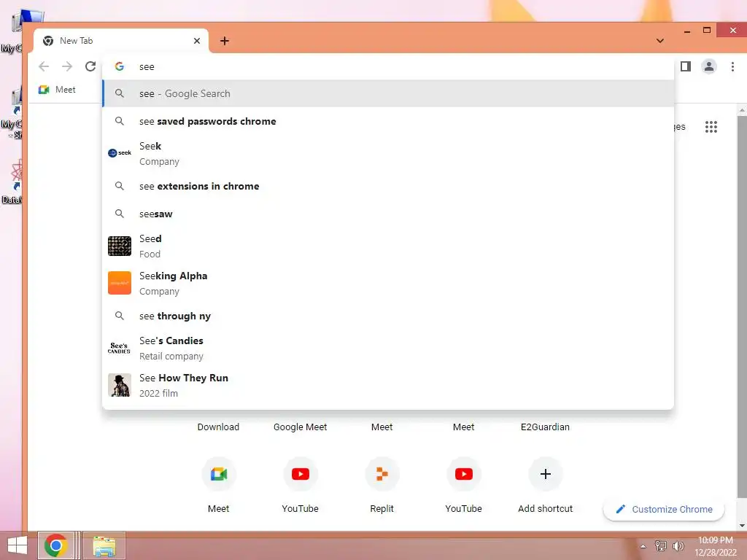747x560 pixels.
Task: Open the E2Guardian shortcut label
Action: click(545, 427)
